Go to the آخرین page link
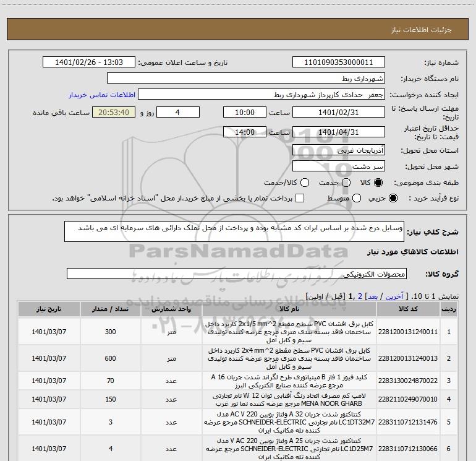476x461 pixels. 394,296
